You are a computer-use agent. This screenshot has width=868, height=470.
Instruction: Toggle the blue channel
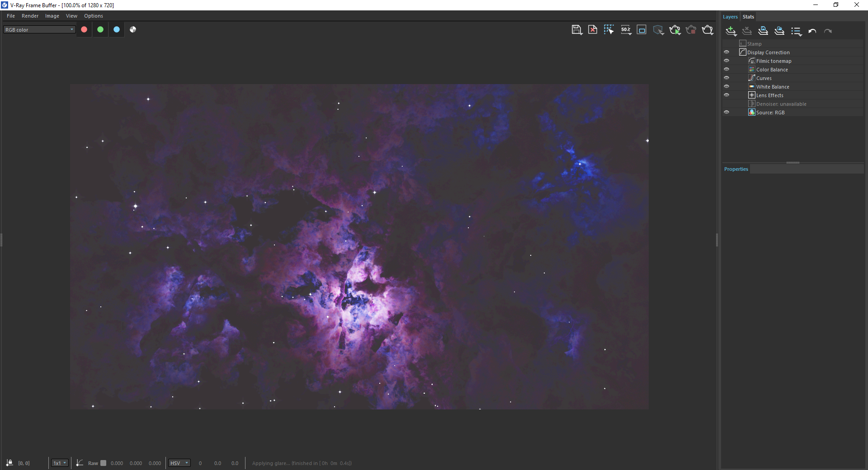click(117, 29)
